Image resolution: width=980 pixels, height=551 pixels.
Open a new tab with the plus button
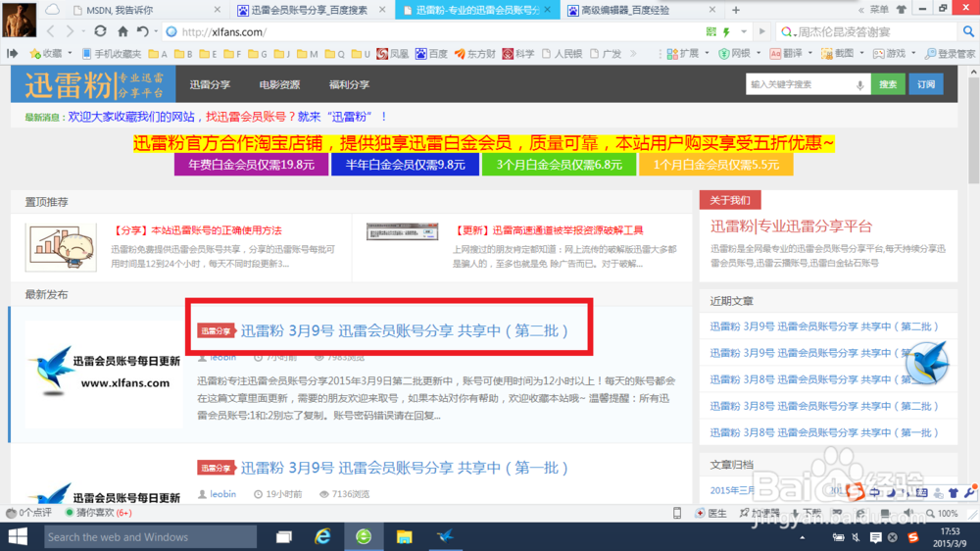(736, 10)
